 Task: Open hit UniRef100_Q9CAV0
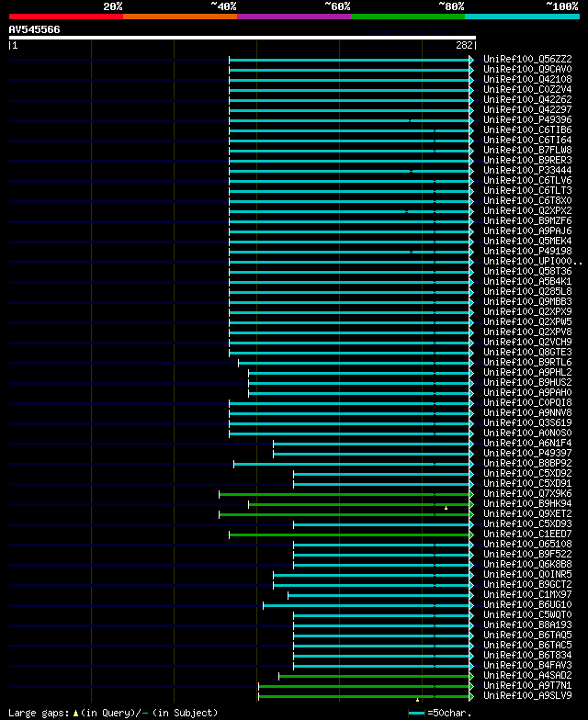tap(527, 70)
